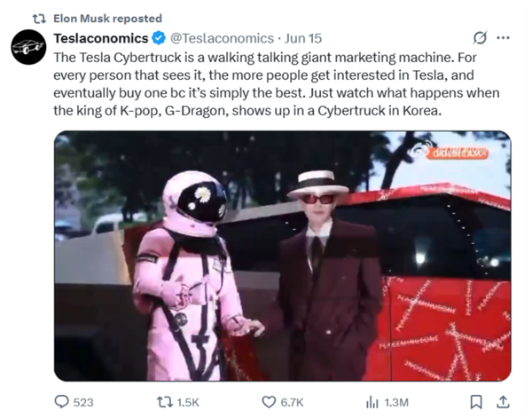This screenshot has height=418, width=532.
Task: Click the Teslaconomics display name
Action: click(x=99, y=38)
